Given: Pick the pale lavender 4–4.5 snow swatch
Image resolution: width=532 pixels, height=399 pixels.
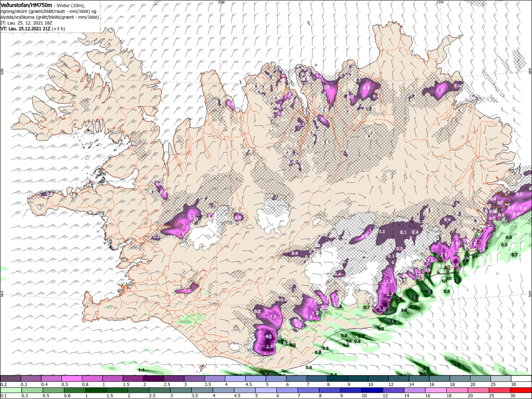Looking at the screenshot, I should (x=235, y=379).
